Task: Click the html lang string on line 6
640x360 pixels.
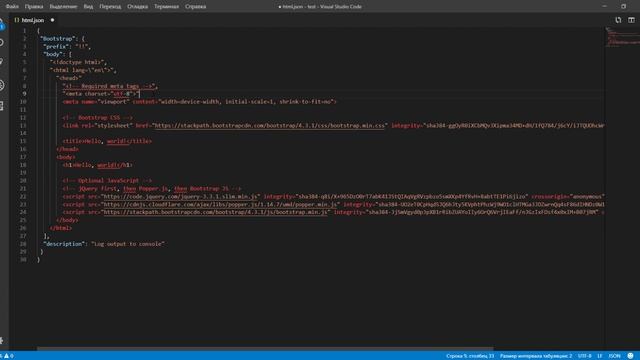Action: [x=82, y=70]
